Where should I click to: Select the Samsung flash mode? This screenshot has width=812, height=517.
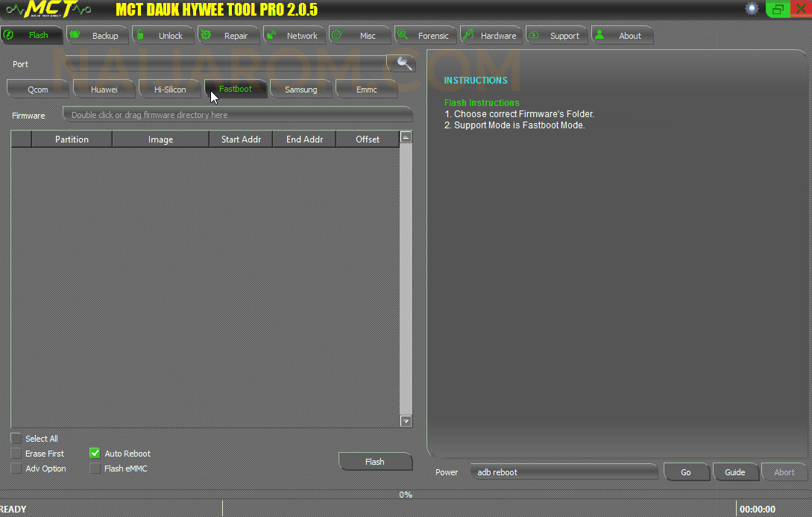click(x=301, y=89)
